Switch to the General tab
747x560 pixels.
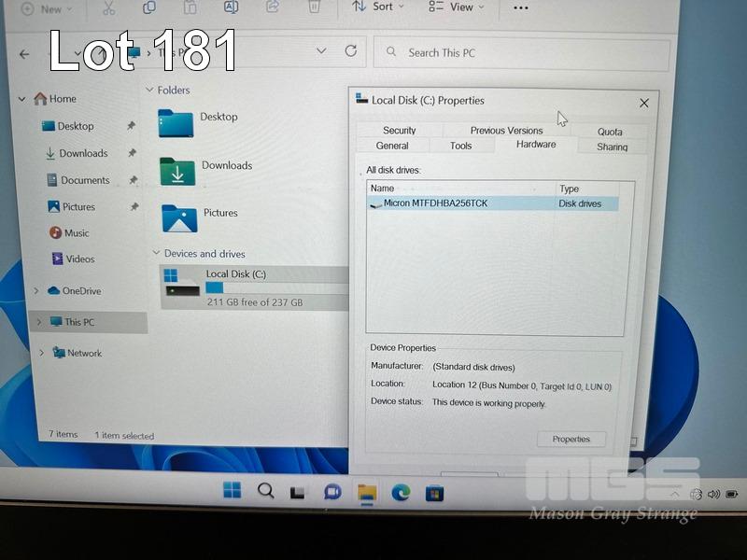point(392,146)
